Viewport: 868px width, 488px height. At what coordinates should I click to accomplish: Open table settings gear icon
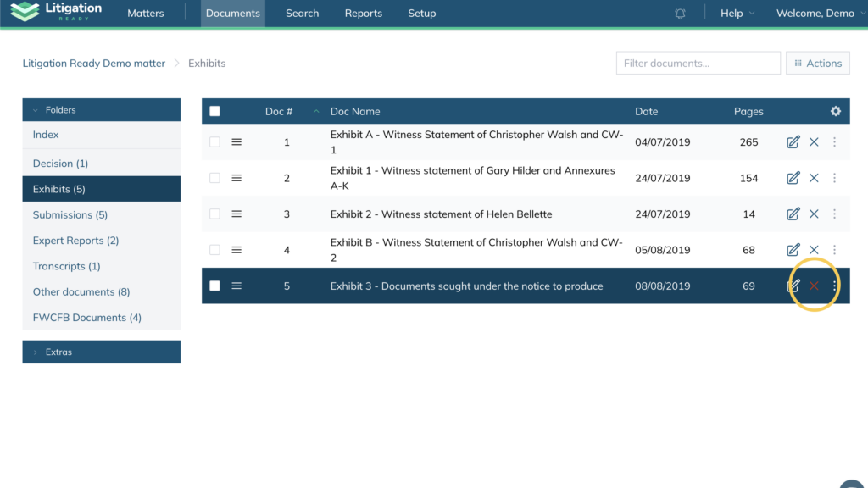coord(836,112)
